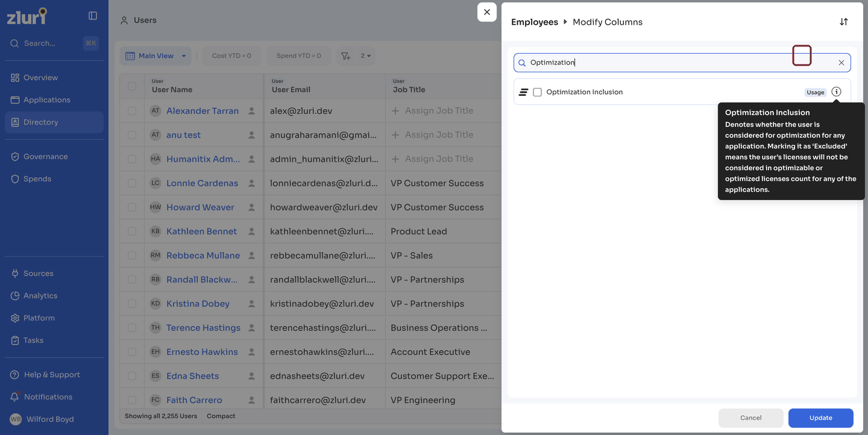Select the Alexander Tarran row checkbox
This screenshot has height=435, width=868.
[132, 111]
